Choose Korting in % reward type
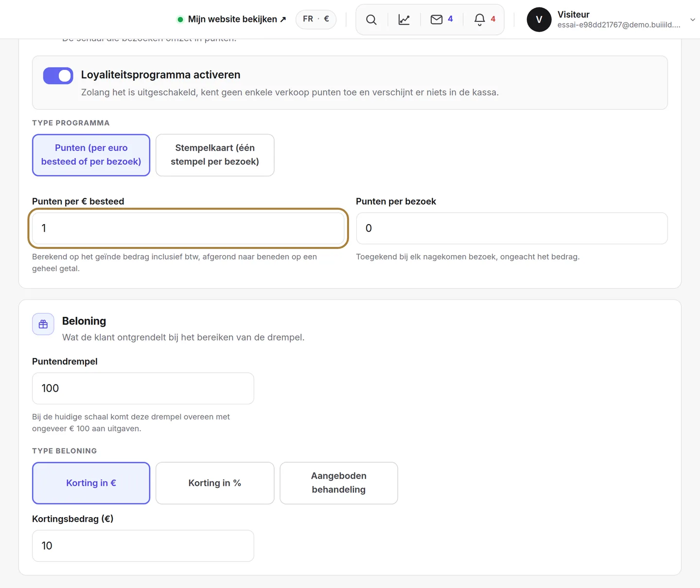 (215, 483)
